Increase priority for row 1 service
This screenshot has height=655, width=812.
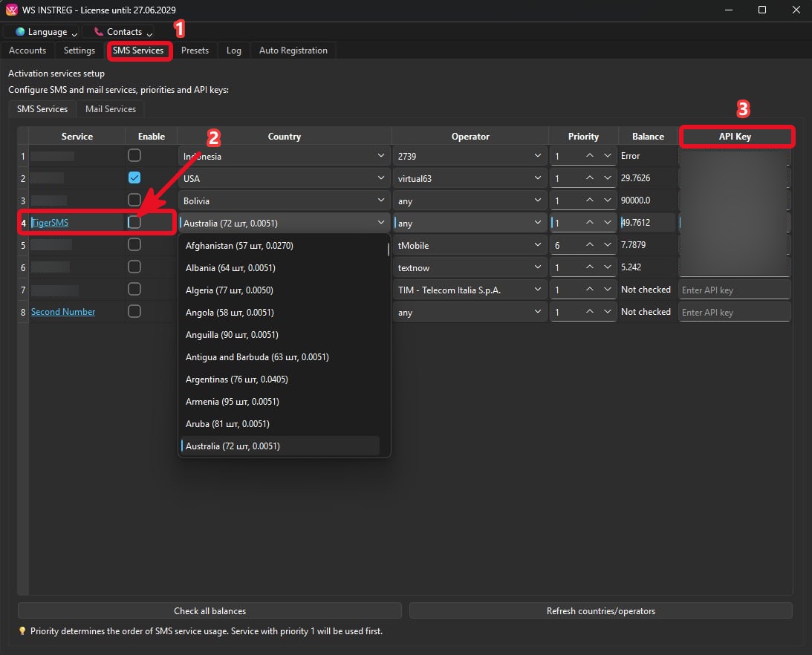(x=589, y=155)
